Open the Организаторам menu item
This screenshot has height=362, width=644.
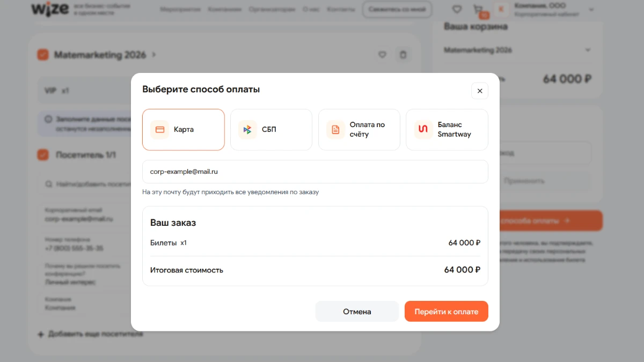coord(272,10)
